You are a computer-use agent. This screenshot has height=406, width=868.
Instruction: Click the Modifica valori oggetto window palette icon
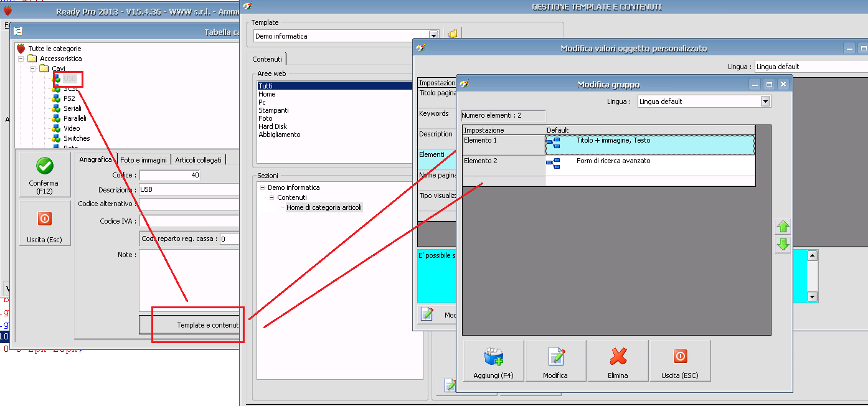pyautogui.click(x=420, y=48)
